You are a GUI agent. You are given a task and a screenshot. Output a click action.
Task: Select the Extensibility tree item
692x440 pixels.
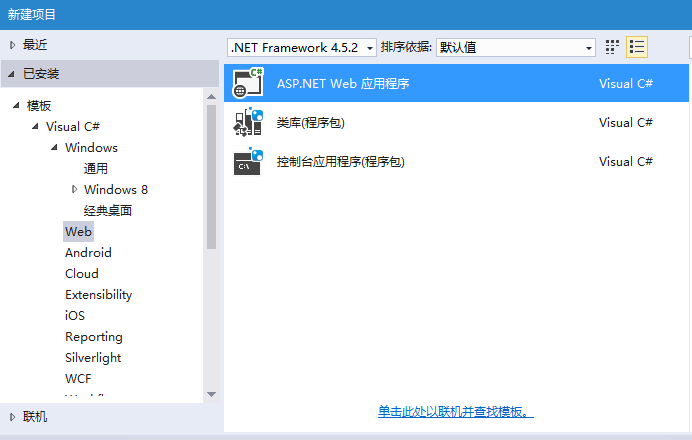point(98,295)
